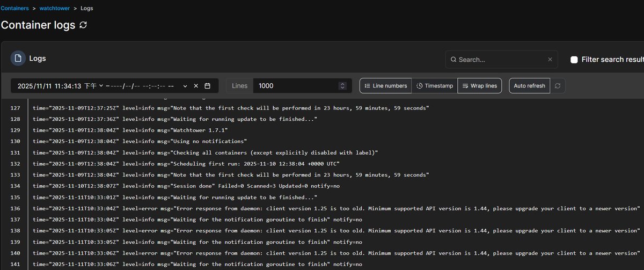Clear the date range with the X icon
This screenshot has width=644, height=270.
point(196,86)
